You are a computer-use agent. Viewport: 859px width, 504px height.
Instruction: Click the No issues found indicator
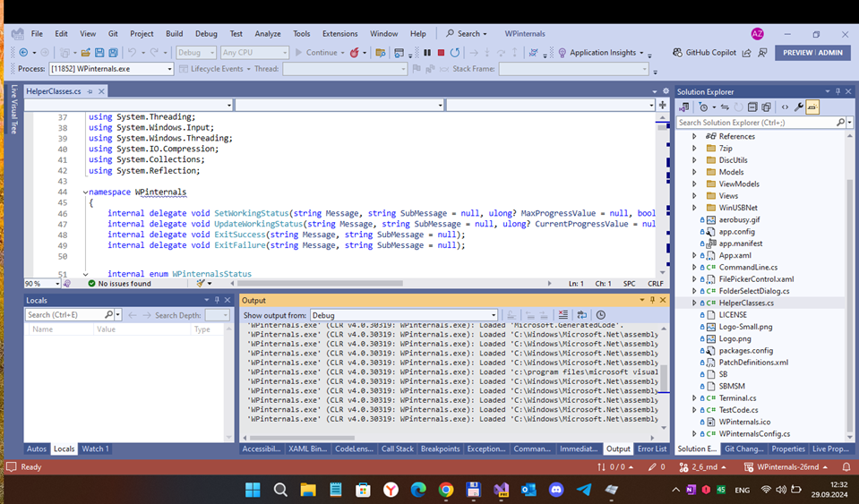[x=119, y=284]
